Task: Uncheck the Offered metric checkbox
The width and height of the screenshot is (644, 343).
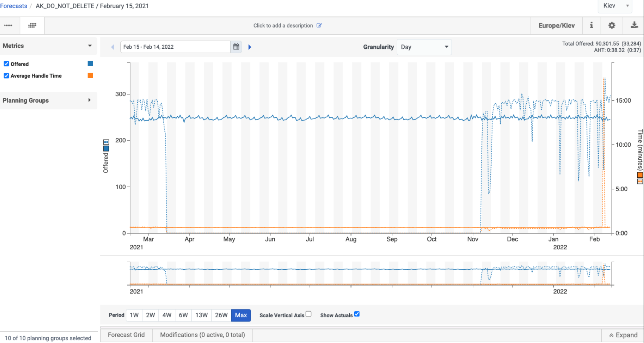Action: pos(6,64)
